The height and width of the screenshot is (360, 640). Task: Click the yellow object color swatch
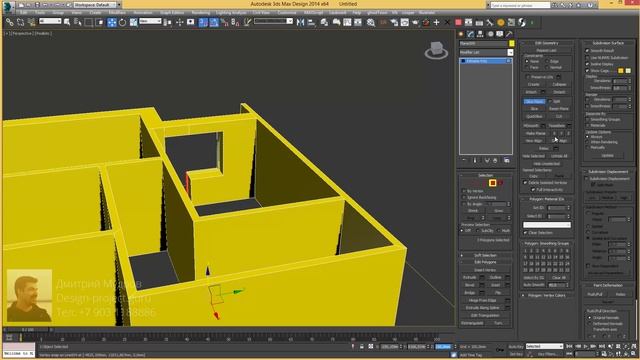coord(511,44)
